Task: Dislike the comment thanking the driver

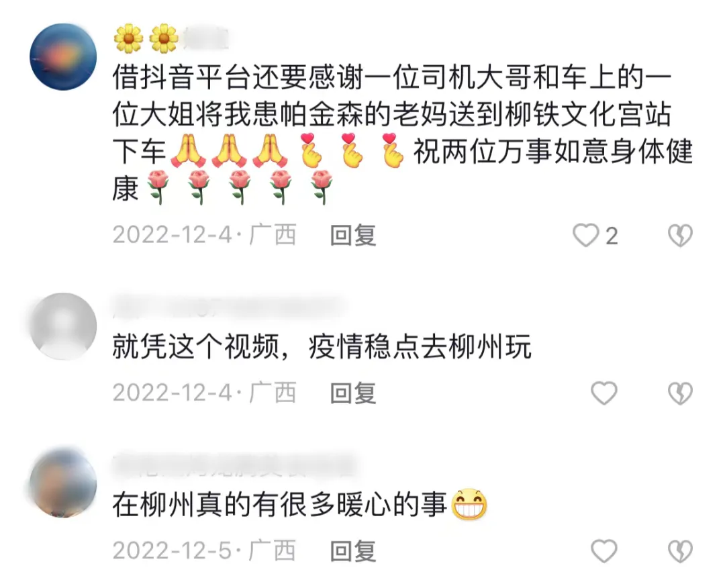Action: 680,236
